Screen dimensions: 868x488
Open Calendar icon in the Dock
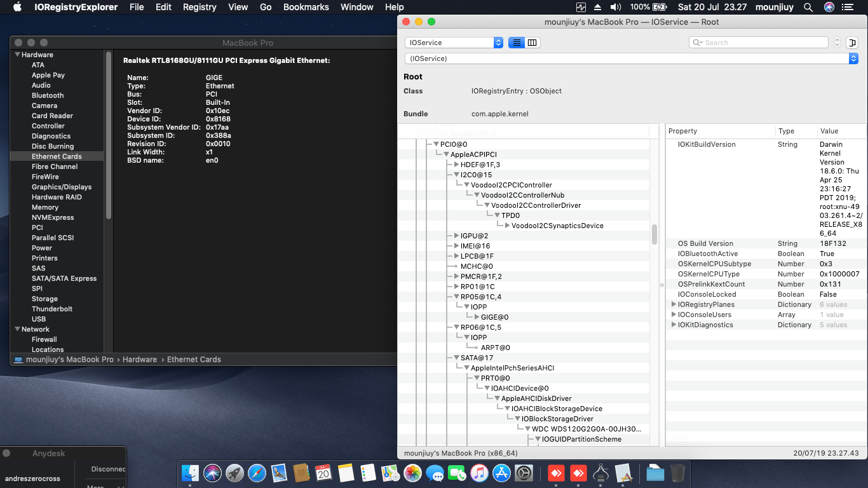tap(324, 473)
